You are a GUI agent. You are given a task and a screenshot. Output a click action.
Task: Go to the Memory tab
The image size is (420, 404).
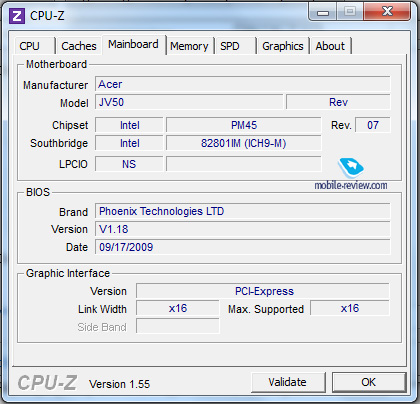189,46
